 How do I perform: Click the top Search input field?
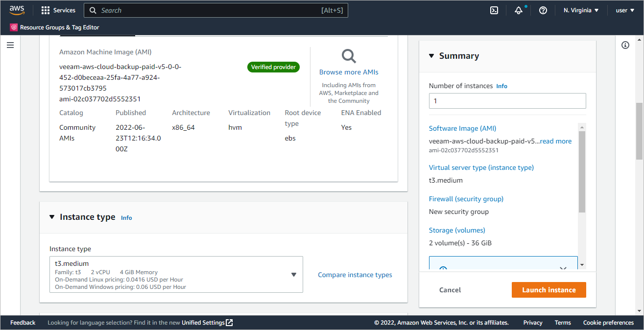216,10
